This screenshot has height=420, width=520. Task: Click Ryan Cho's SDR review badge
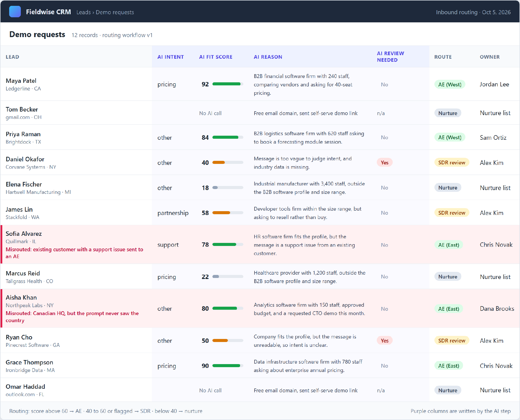click(x=451, y=340)
